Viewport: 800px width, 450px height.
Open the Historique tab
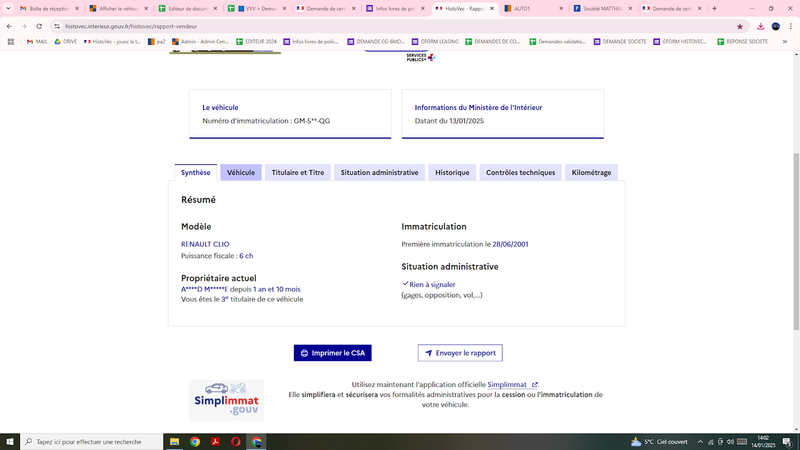pos(452,172)
